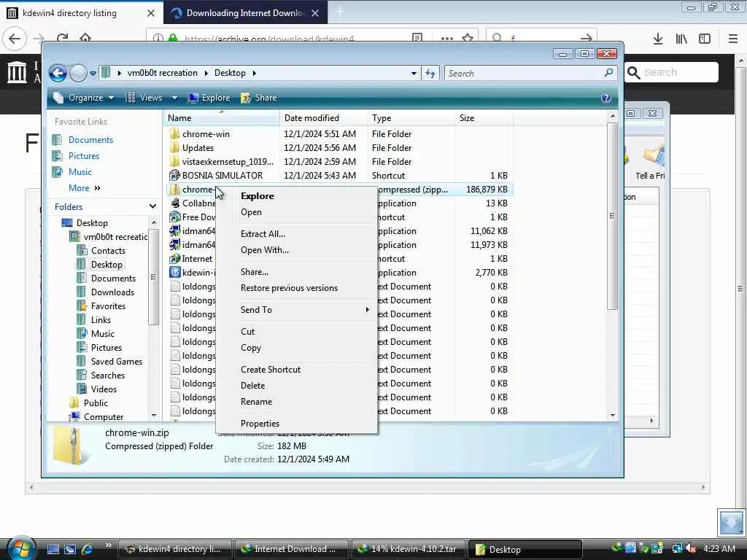The height and width of the screenshot is (560, 747).
Task: Click the refresh button next to address bar
Action: pyautogui.click(x=430, y=74)
